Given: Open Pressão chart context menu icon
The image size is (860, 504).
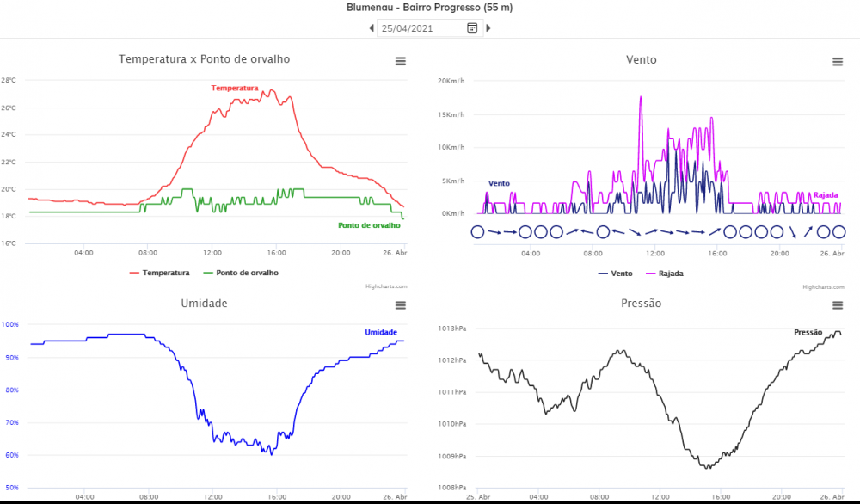Looking at the screenshot, I should [x=838, y=305].
